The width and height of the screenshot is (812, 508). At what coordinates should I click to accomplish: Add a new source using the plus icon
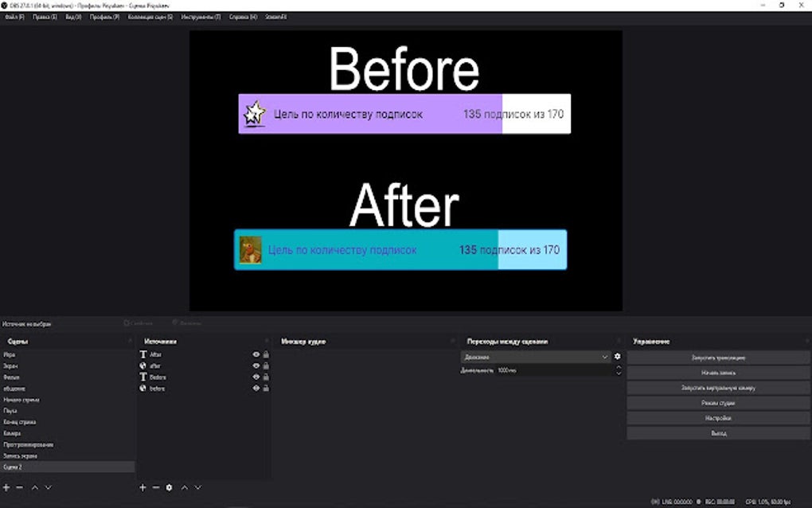[x=142, y=487]
